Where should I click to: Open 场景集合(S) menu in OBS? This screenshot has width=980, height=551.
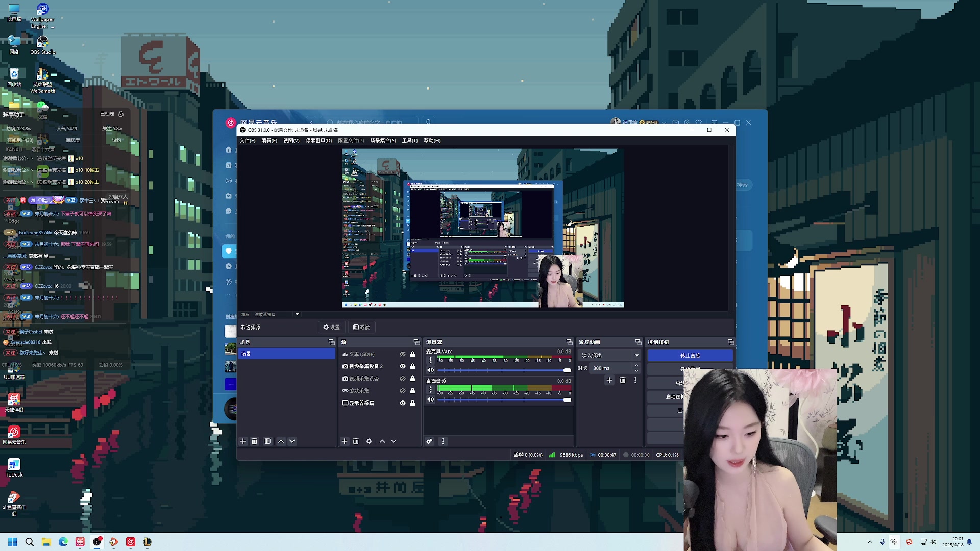[x=383, y=141]
